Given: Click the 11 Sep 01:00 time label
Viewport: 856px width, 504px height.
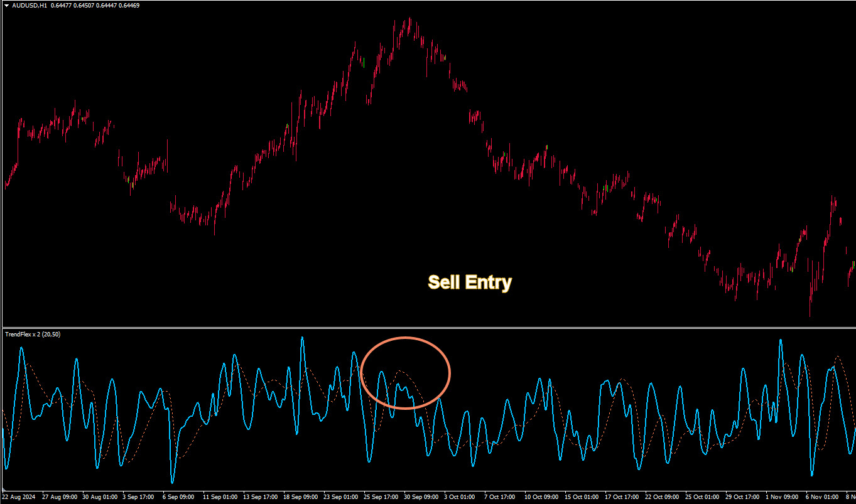Looking at the screenshot, I should pos(220,497).
